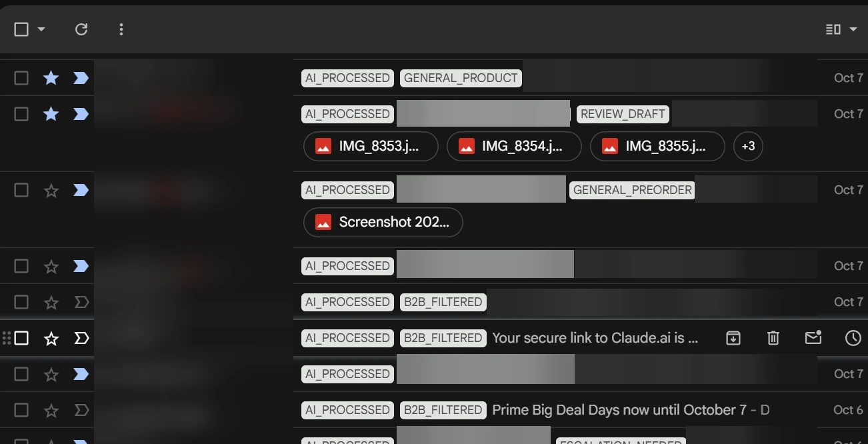Star the B2B_FILTERED email dated Oct 7
This screenshot has height=444, width=868.
point(51,302)
